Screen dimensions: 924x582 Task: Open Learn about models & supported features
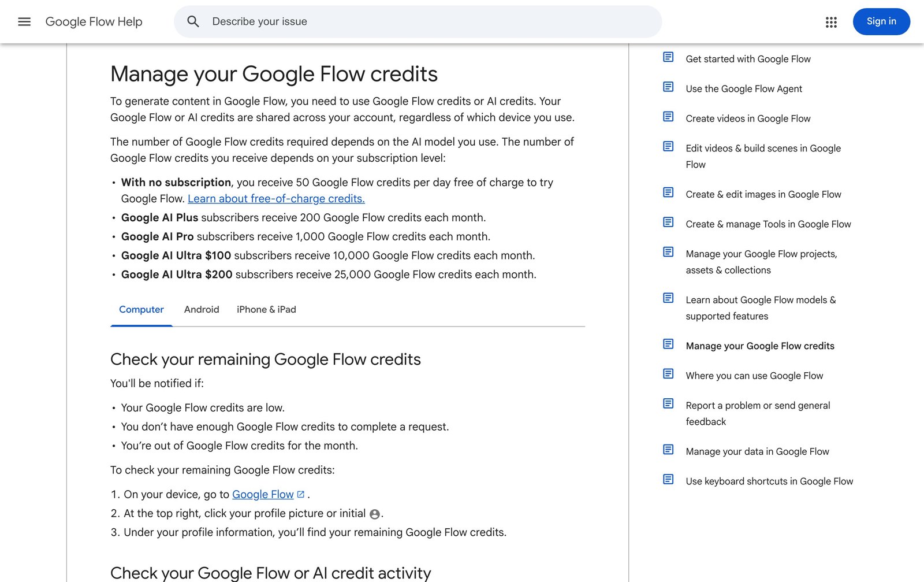pyautogui.click(x=761, y=308)
